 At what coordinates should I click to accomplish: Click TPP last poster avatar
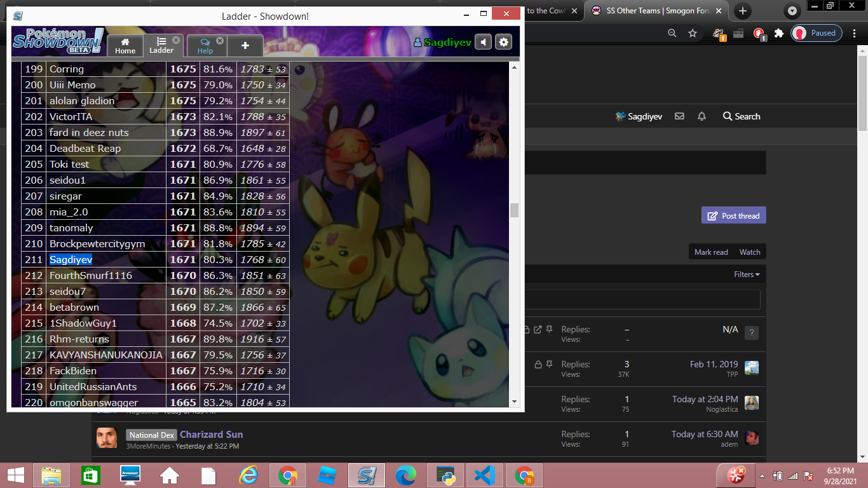(752, 368)
